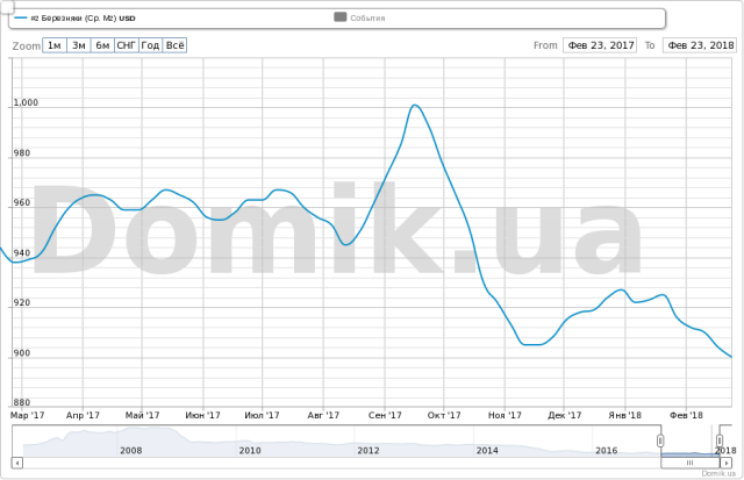Click the 2010 label in navigator
The height and width of the screenshot is (480, 744).
click(x=250, y=450)
